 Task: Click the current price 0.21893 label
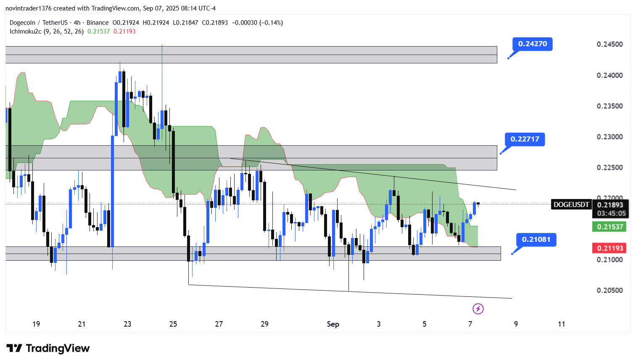tap(610, 204)
